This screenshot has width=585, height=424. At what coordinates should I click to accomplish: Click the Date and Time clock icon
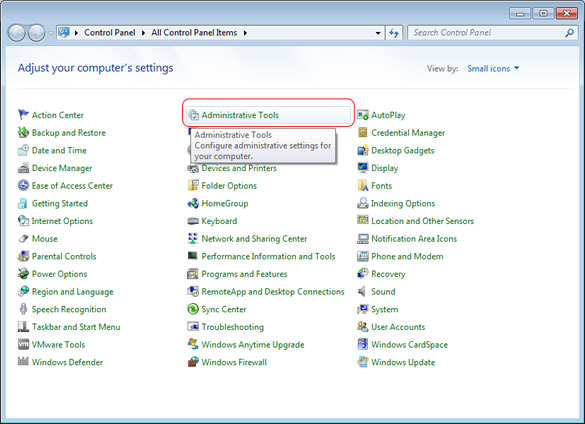tap(23, 150)
